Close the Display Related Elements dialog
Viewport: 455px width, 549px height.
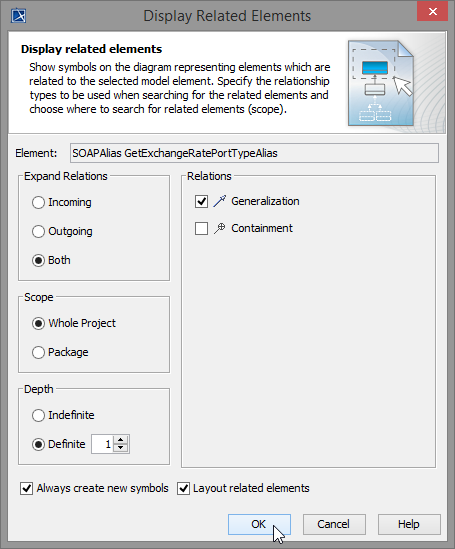tap(433, 12)
